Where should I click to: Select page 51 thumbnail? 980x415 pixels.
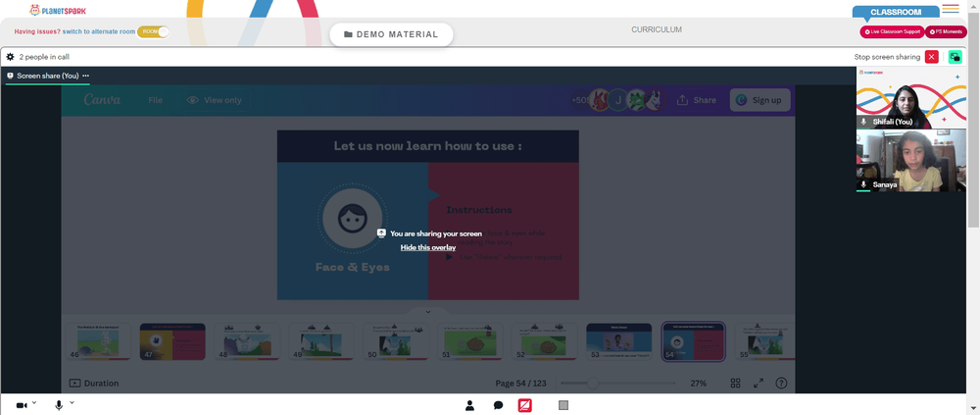(470, 341)
